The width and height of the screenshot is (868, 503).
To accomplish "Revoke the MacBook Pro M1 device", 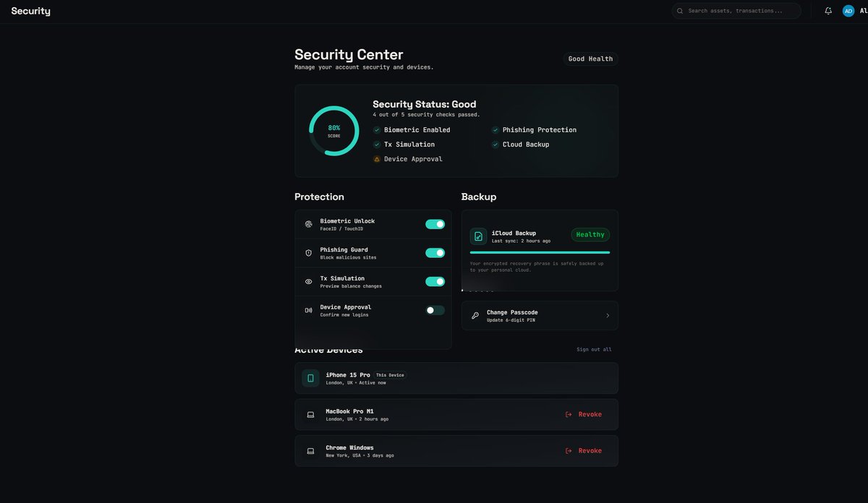I will (x=584, y=415).
